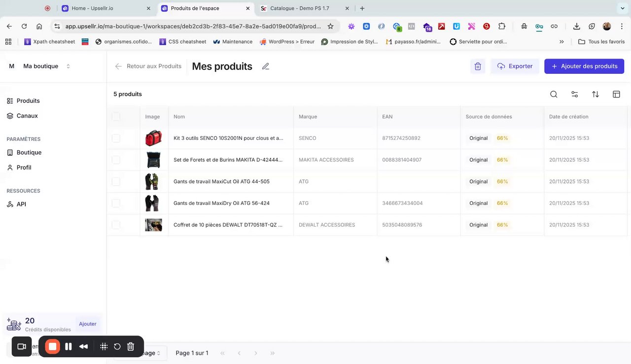
Task: Open the filter sliders icon
Action: pos(574,94)
